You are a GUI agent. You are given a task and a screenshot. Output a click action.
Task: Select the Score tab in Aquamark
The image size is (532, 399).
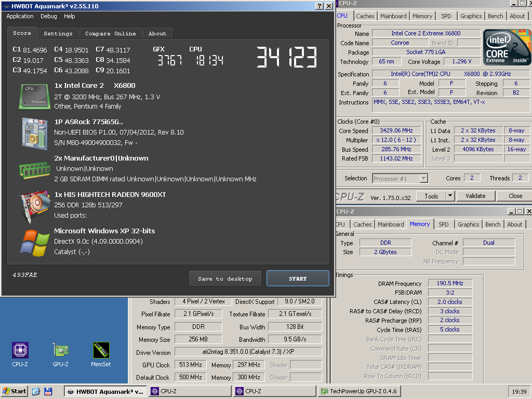pyautogui.click(x=22, y=33)
